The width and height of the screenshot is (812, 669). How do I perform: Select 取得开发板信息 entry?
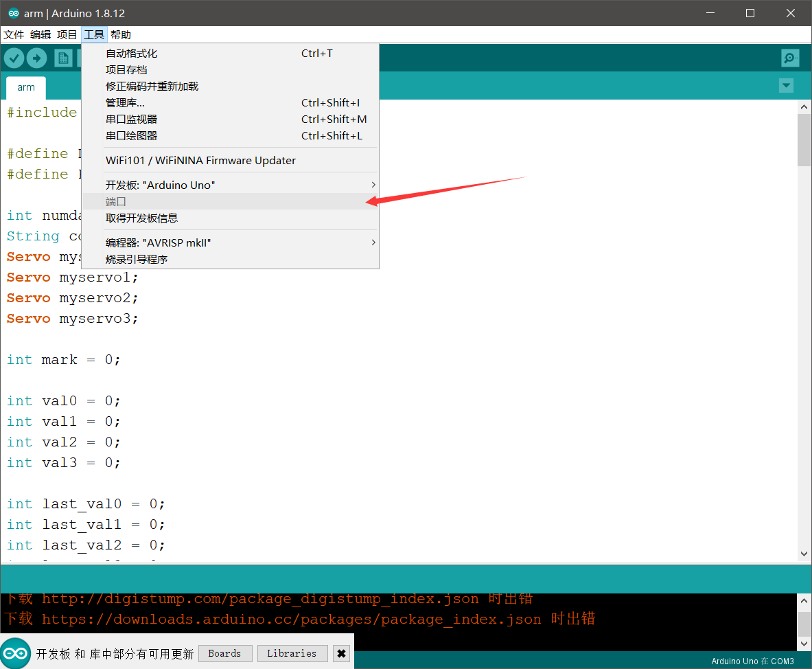pos(231,218)
